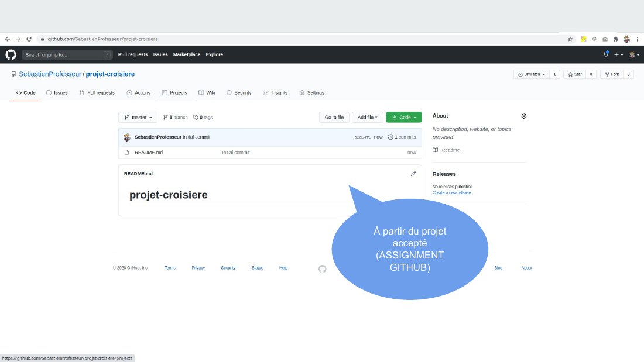Image resolution: width=644 pixels, height=362 pixels.
Task: Go to the GitHub home logo
Action: click(11, 54)
